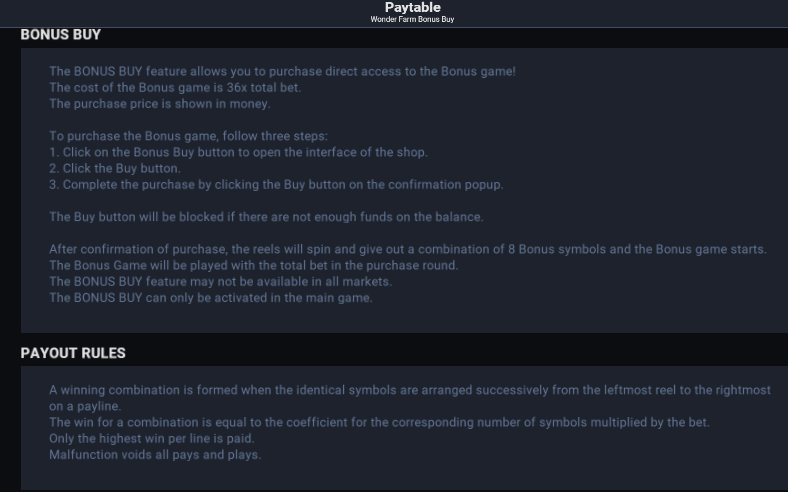Select the PAYOUT RULES section heading
The image size is (788, 492).
pyautogui.click(x=73, y=353)
